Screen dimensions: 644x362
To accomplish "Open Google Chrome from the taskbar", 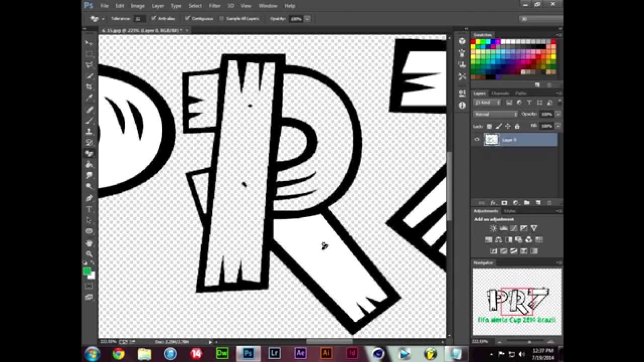I will coord(119,353).
